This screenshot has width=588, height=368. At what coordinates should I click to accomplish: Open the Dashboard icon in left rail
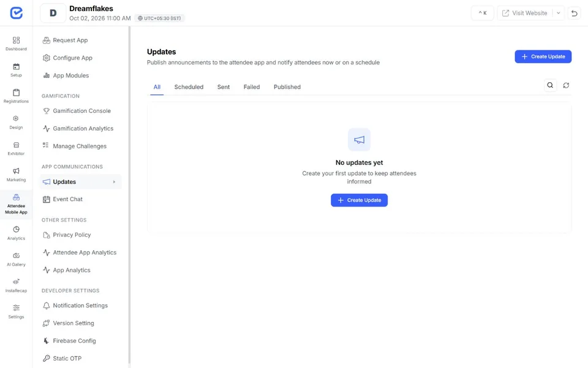click(x=16, y=40)
